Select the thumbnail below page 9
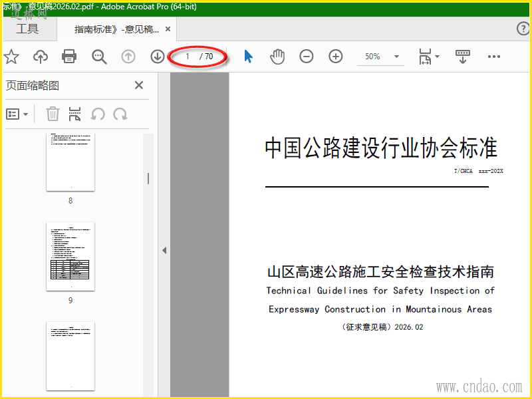This screenshot has height=399, width=532. [x=70, y=356]
